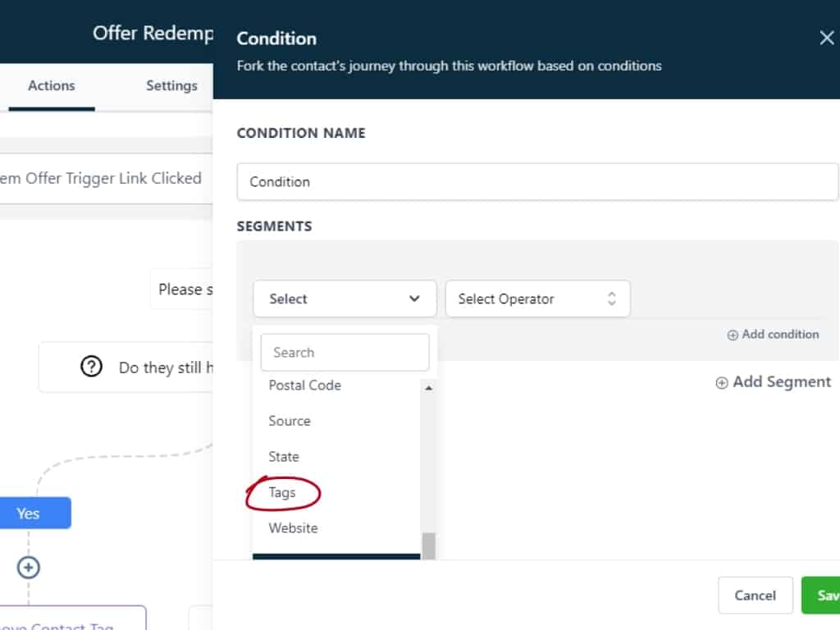Screen dimensions: 840x630
Task: Select State option in dropdown
Action: point(284,456)
